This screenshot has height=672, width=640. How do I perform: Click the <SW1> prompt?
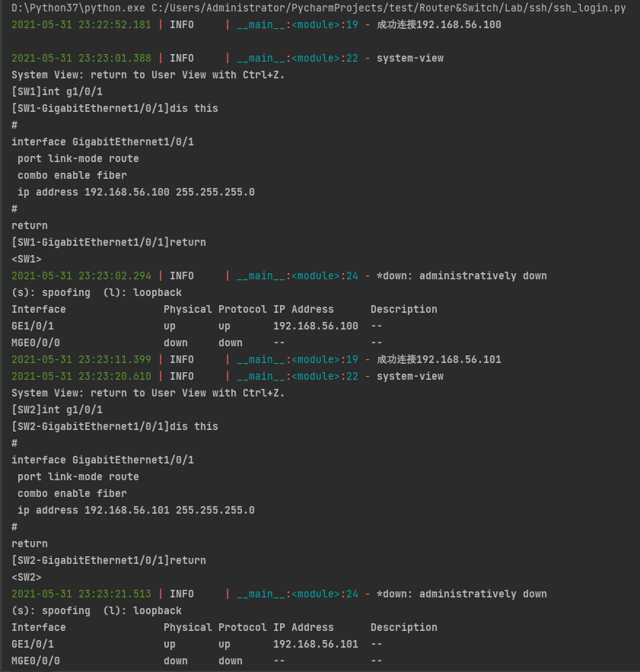click(27, 259)
